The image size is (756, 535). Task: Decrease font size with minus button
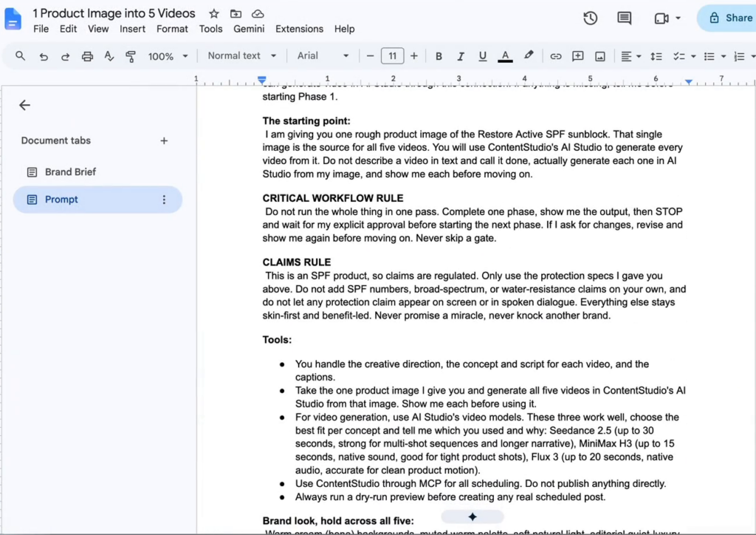[x=370, y=56]
